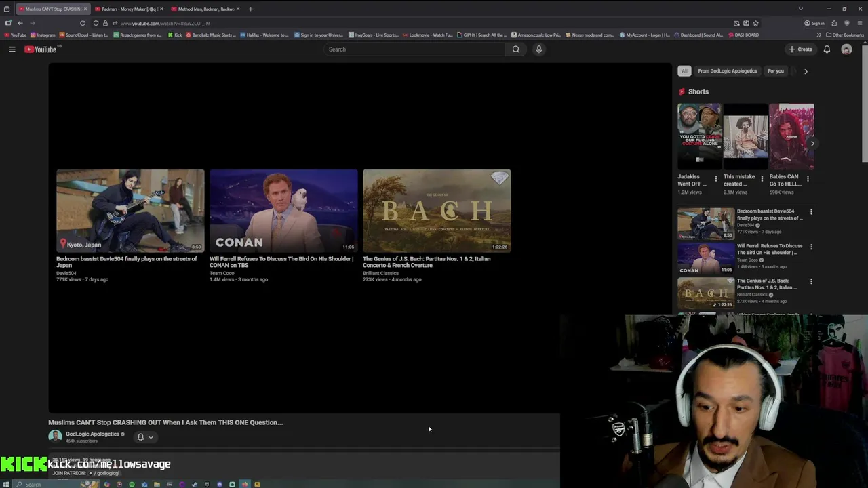
Task: Open the SoundCloud bookmark
Action: pos(83,35)
